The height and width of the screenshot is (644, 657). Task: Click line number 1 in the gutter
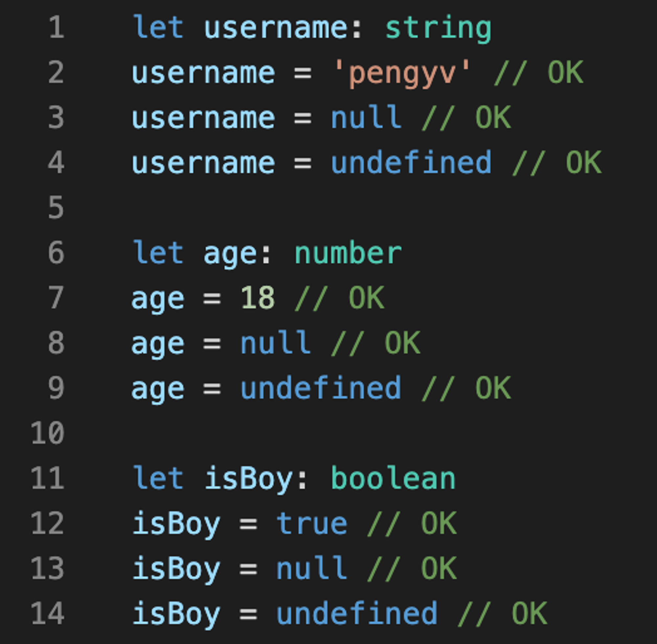[56, 27]
